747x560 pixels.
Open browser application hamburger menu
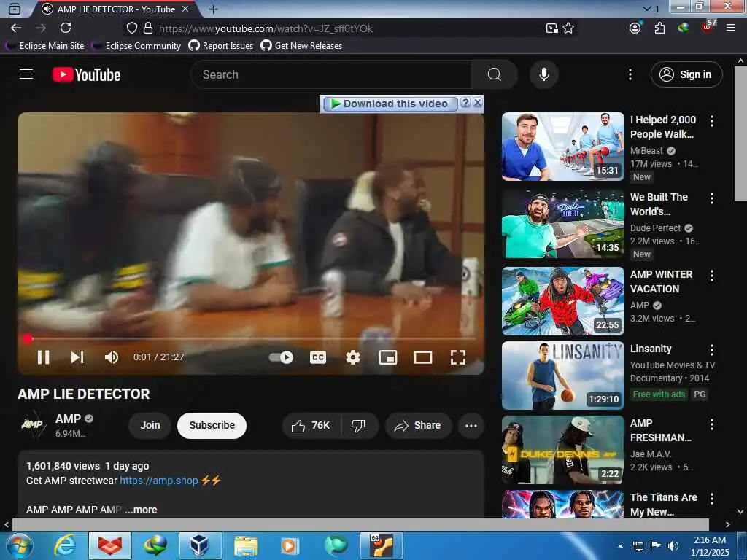tap(731, 28)
